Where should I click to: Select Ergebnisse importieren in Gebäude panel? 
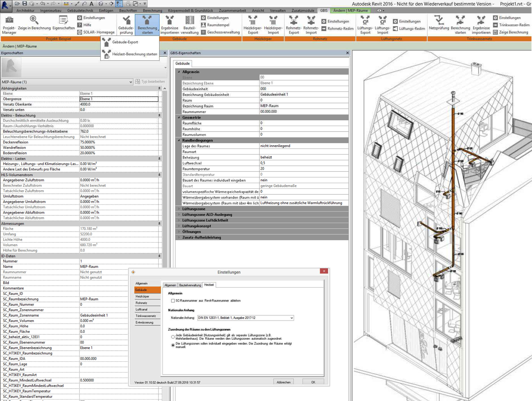click(170, 25)
